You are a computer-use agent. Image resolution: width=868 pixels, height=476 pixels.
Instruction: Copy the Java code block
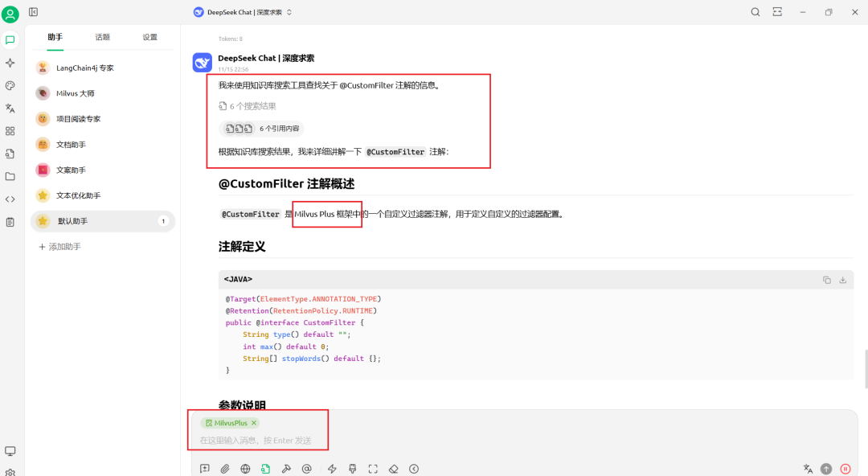click(x=826, y=280)
